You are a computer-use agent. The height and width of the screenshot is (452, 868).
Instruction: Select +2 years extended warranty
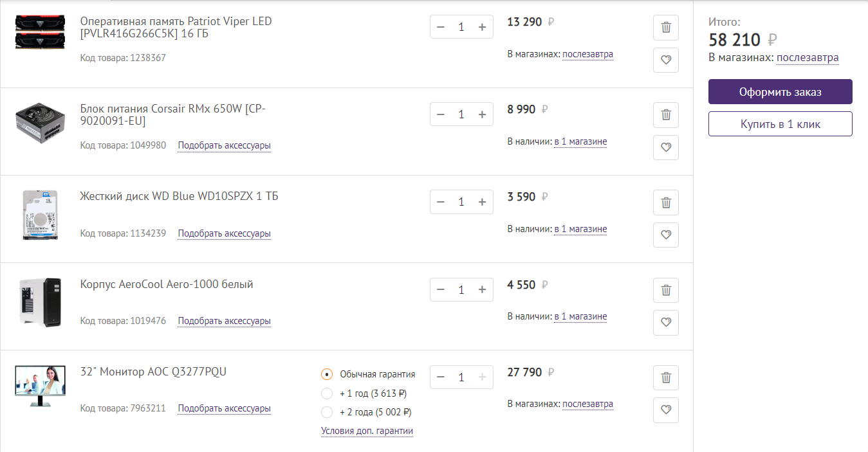point(327,412)
